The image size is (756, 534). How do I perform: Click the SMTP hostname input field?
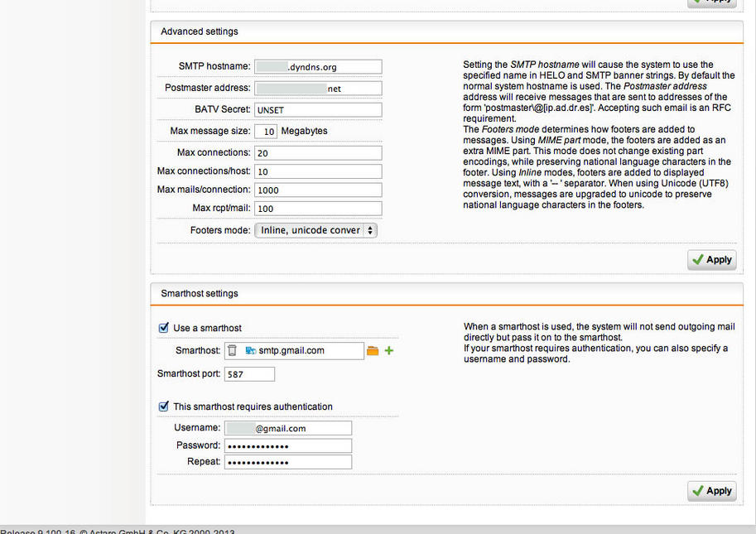click(x=318, y=66)
